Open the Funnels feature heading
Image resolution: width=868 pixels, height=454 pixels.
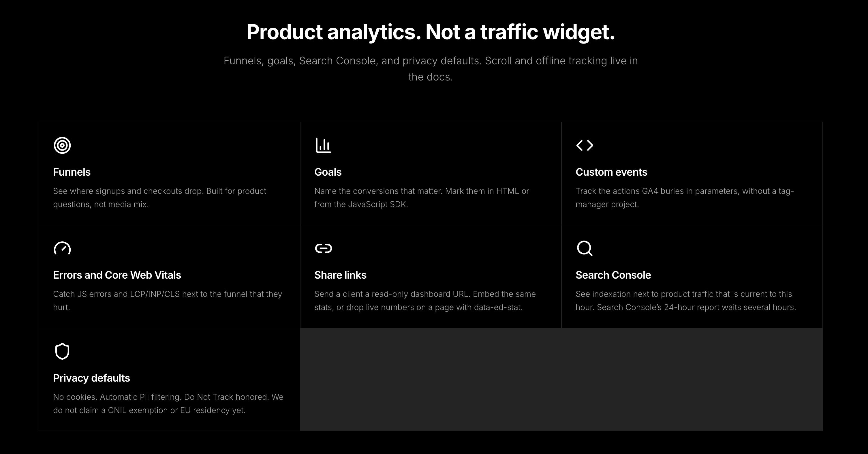point(72,172)
